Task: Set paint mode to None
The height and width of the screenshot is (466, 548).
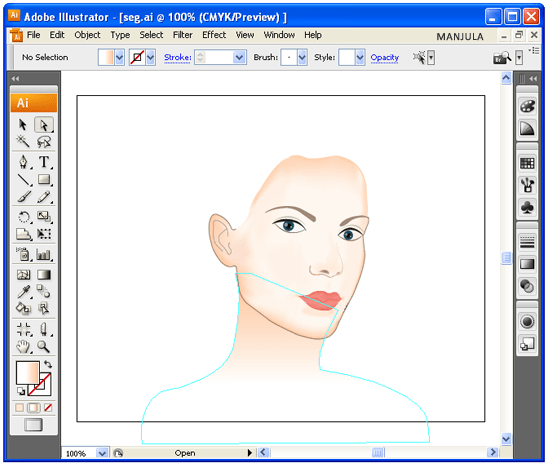Action: point(48,408)
